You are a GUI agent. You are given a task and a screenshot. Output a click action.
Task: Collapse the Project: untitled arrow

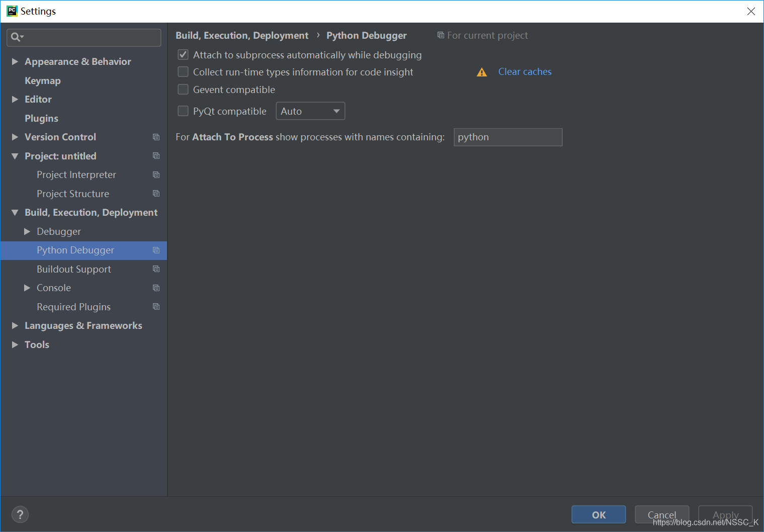15,156
